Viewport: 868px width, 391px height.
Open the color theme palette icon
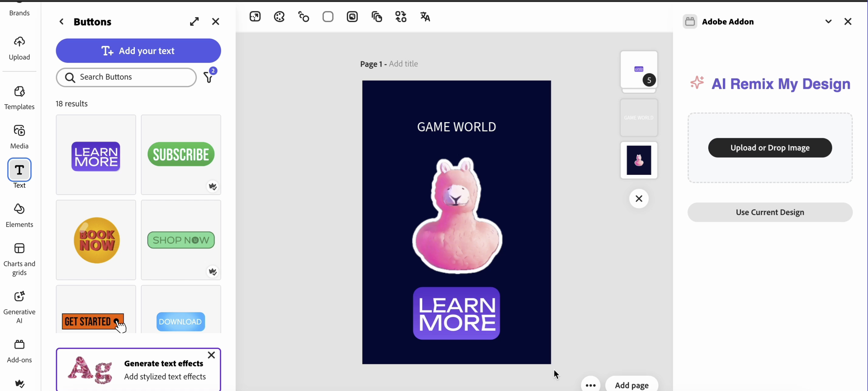tap(279, 16)
